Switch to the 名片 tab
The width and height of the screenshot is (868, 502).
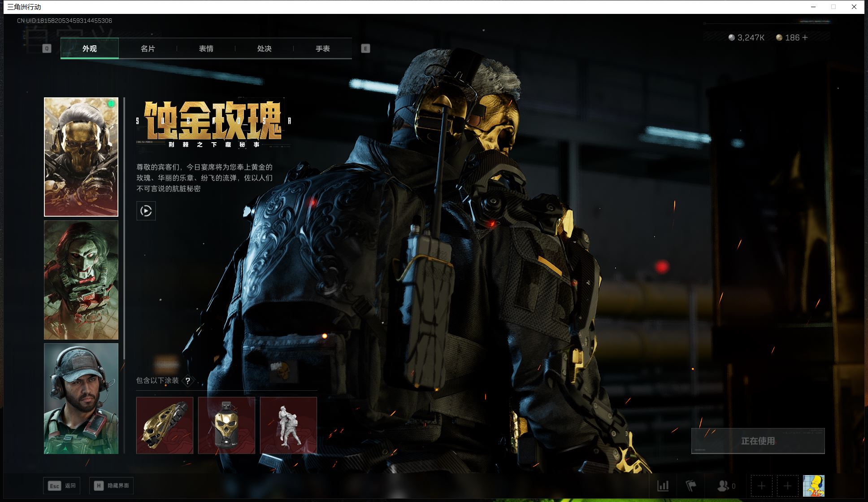(x=148, y=48)
